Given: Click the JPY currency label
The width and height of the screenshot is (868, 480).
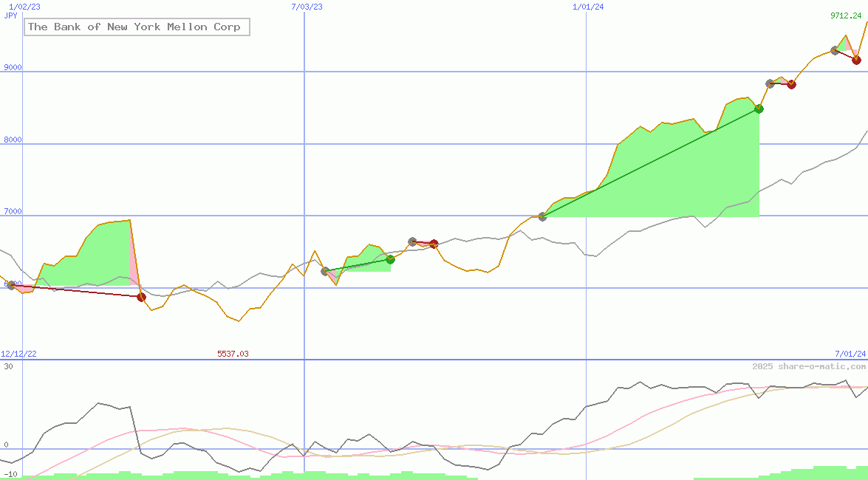Looking at the screenshot, I should tap(11, 16).
